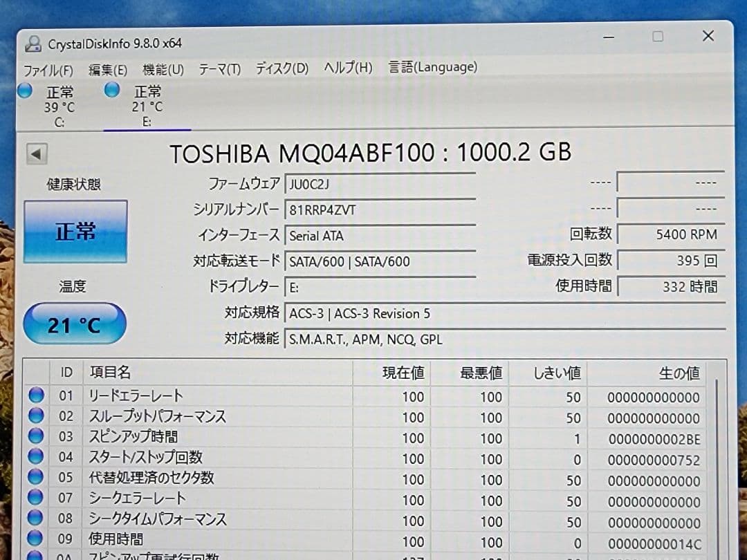The image size is (747, 560).
Task: Click status circle of attribute 07 row
Action: click(x=35, y=497)
